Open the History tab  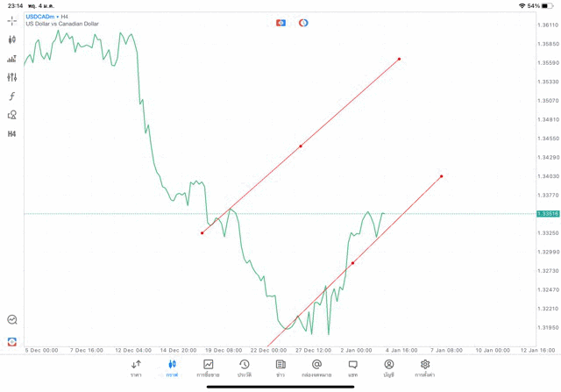245,367
